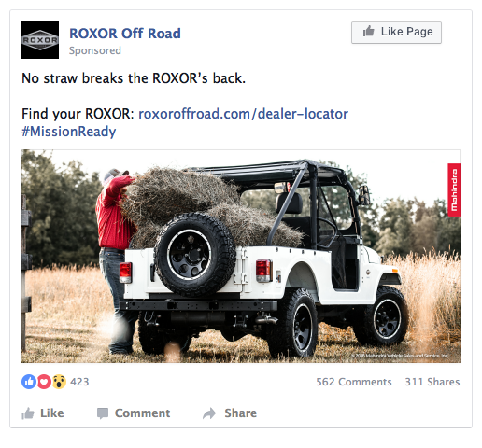View the 562 Comments
Image resolution: width=482 pixels, height=448 pixels.
[x=354, y=382]
